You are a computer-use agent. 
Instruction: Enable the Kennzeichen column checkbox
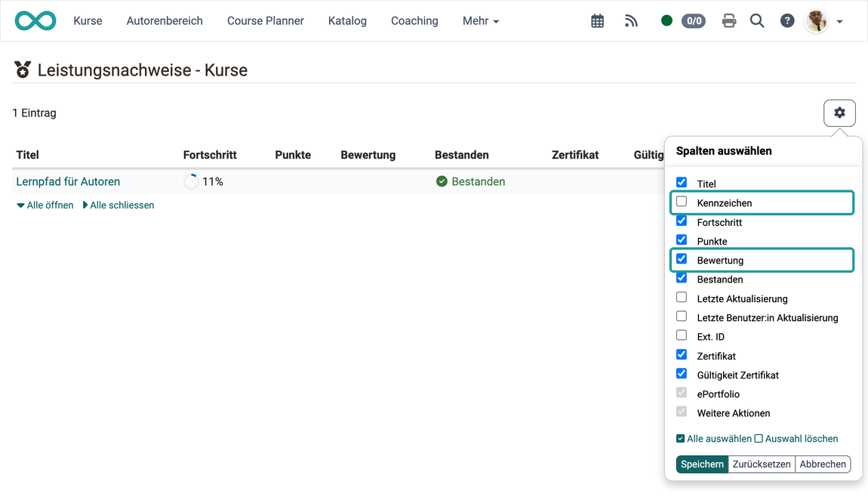pos(682,202)
